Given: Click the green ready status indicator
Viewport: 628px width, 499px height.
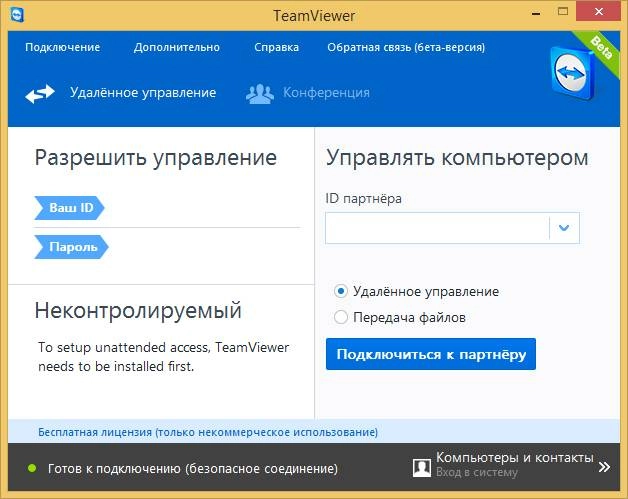Looking at the screenshot, I should [x=32, y=468].
